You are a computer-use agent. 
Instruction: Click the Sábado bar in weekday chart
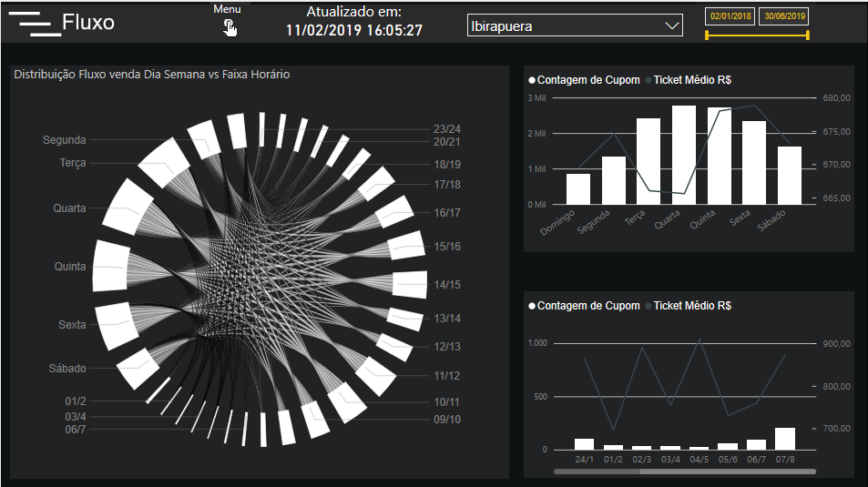click(790, 175)
